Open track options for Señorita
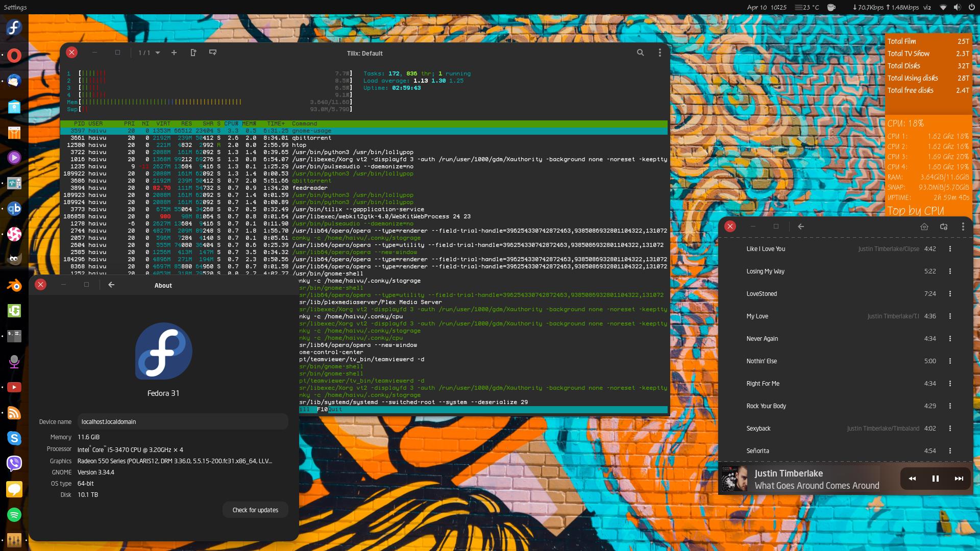The width and height of the screenshot is (980, 551). [950, 451]
